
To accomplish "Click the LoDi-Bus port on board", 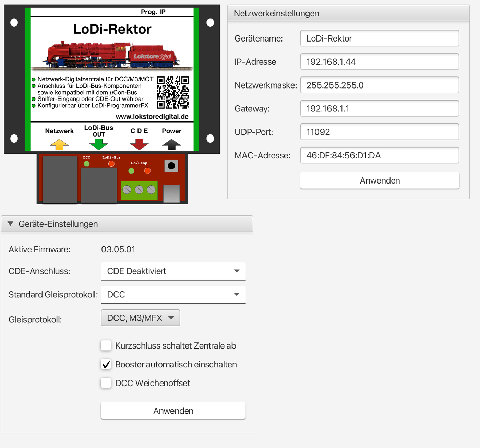I will [99, 185].
